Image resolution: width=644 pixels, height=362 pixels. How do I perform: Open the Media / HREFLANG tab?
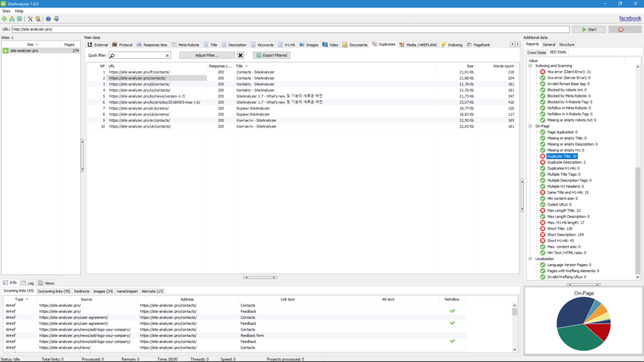click(418, 45)
